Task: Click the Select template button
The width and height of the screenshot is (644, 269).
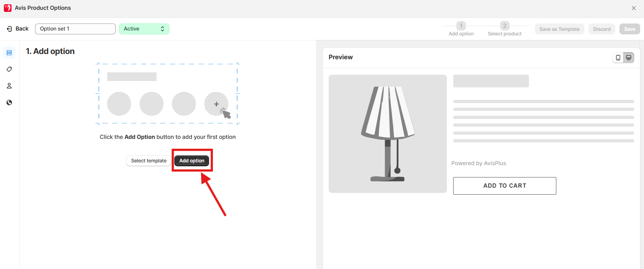Action: point(149,161)
